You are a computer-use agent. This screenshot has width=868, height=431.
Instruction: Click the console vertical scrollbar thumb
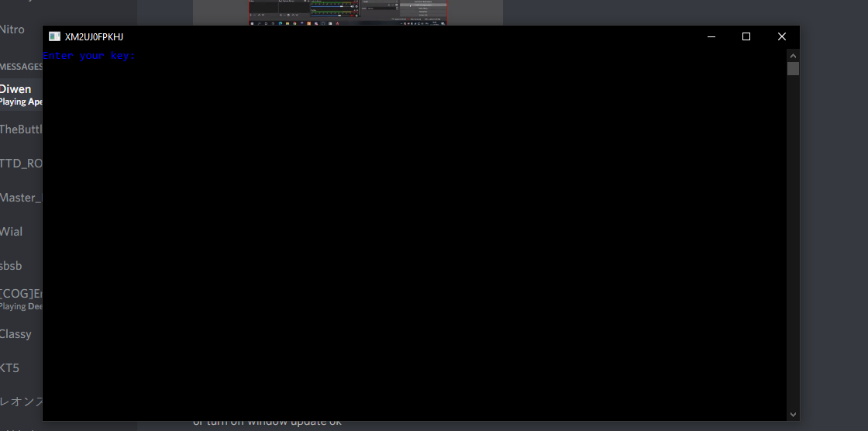[793, 69]
